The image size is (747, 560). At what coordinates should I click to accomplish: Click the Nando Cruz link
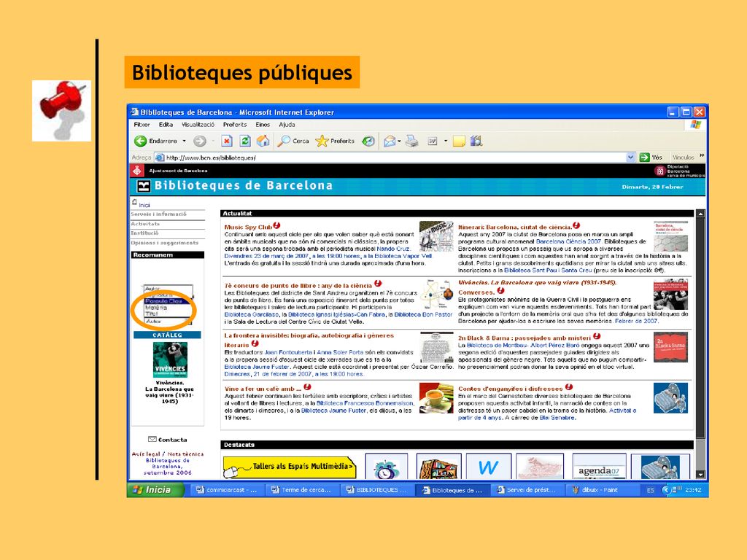pos(393,249)
